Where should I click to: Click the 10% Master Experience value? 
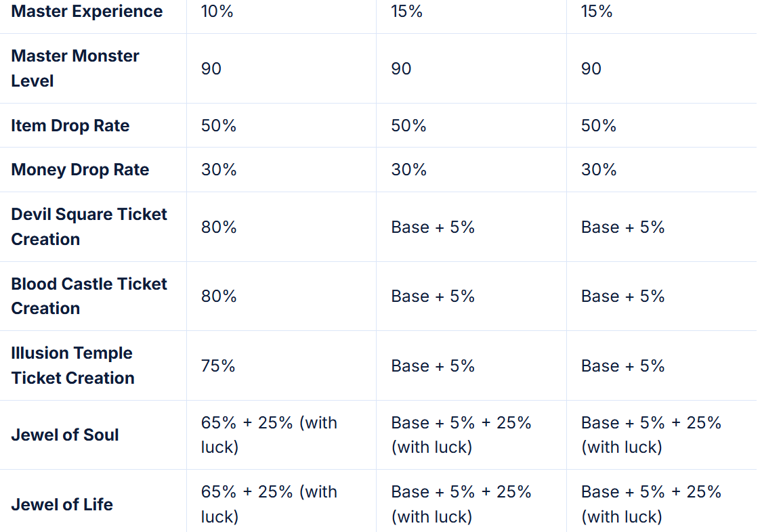(x=217, y=12)
